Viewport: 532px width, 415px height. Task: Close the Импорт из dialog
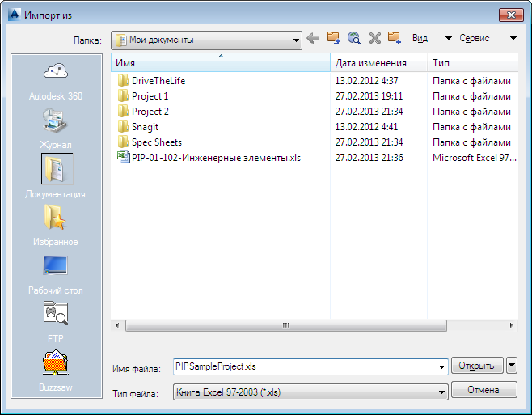click(511, 15)
